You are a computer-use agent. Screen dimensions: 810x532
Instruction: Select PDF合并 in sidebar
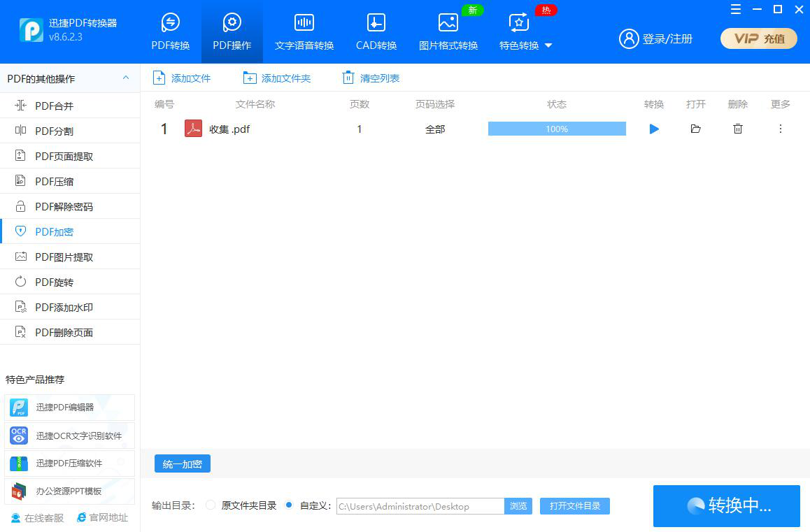[70, 106]
